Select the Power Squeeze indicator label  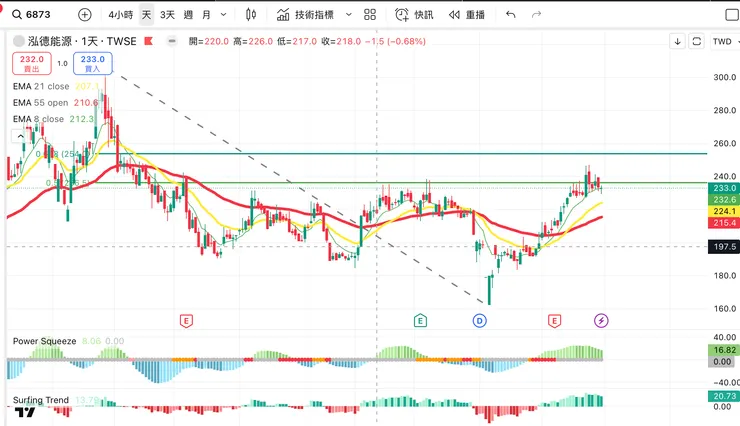44,341
